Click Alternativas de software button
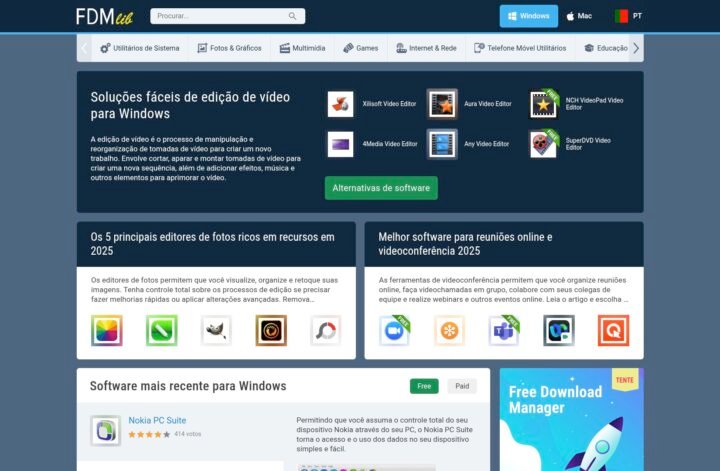Image resolution: width=720 pixels, height=471 pixels. tap(381, 188)
